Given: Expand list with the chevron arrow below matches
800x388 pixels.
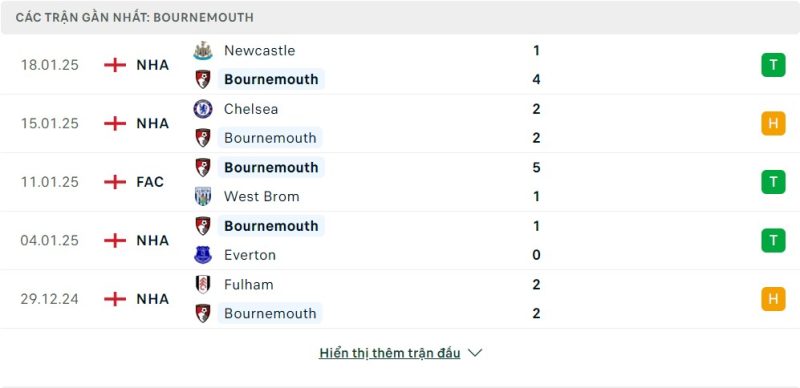Looking at the screenshot, I should pos(475,353).
